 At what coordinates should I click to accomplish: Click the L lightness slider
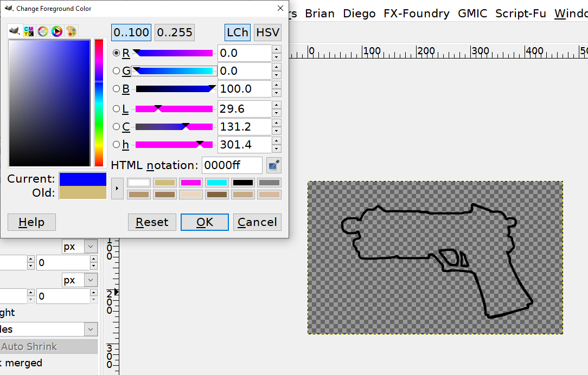(x=174, y=108)
